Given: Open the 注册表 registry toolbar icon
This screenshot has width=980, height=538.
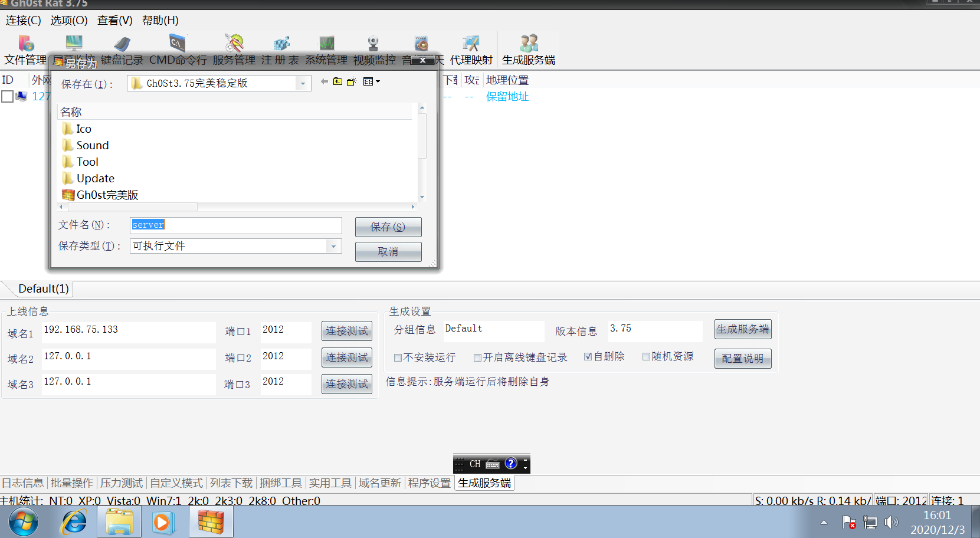Looking at the screenshot, I should (x=280, y=50).
